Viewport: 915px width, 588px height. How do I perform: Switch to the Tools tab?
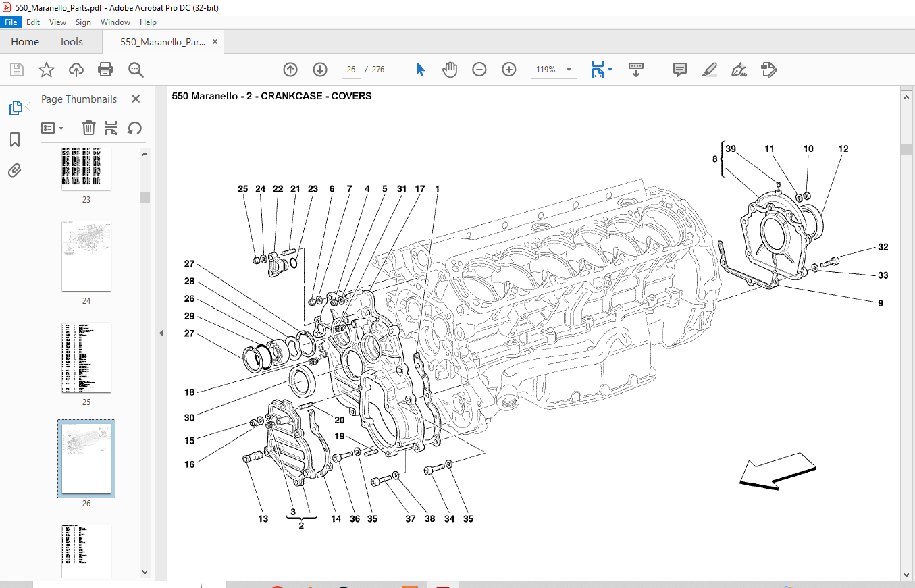click(x=71, y=42)
